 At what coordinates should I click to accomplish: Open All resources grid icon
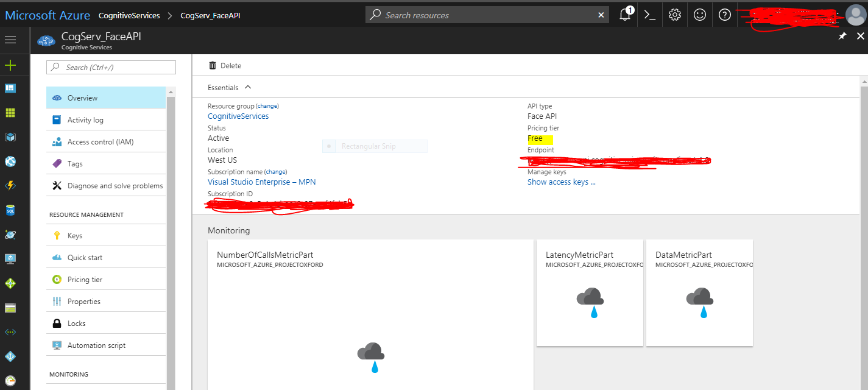tap(10, 113)
